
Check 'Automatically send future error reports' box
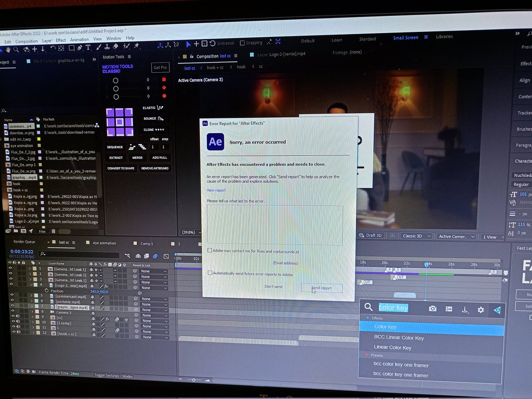(x=210, y=273)
